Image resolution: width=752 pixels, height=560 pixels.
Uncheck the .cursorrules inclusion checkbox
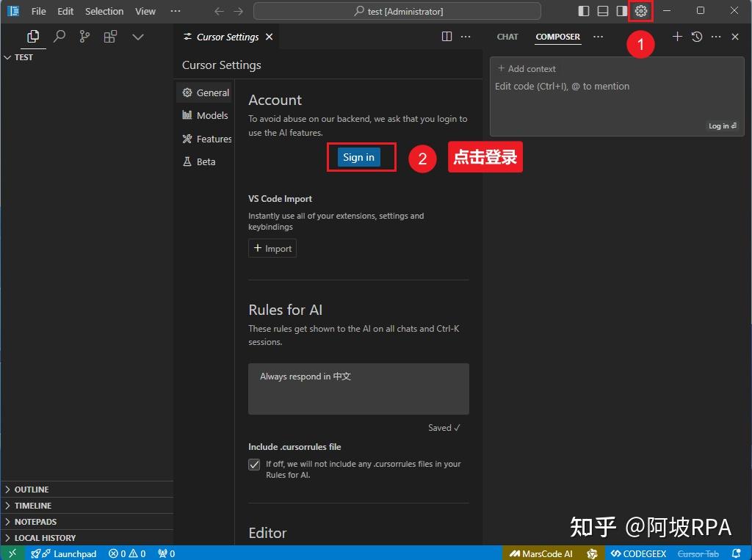click(253, 465)
